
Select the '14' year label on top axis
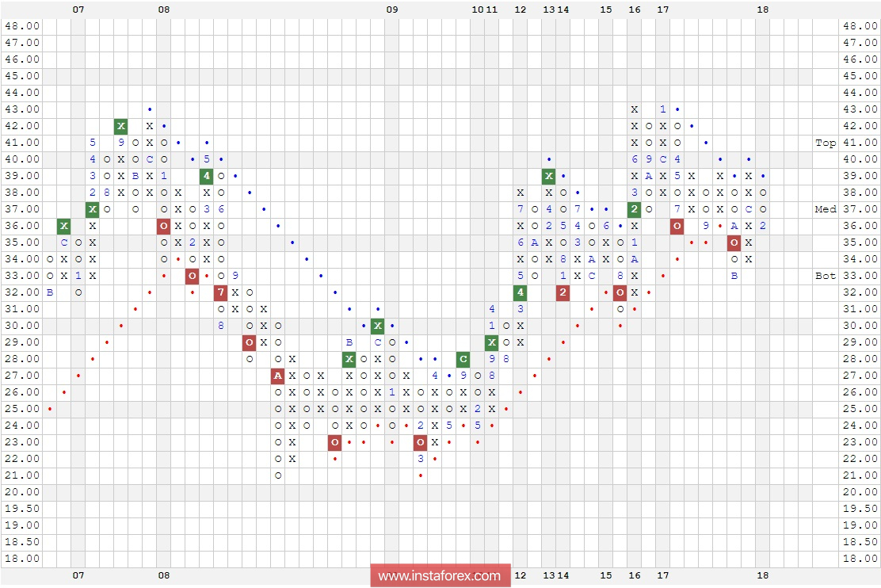click(563, 10)
